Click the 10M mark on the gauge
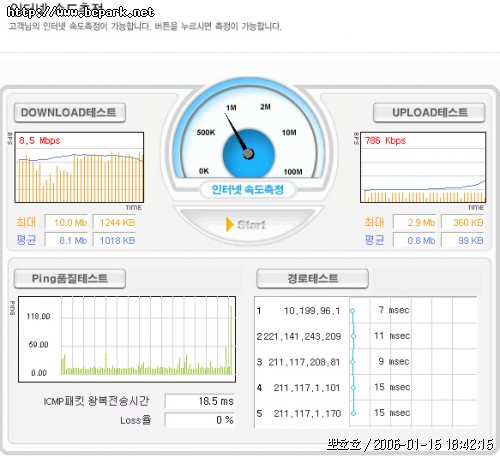The height and width of the screenshot is (457, 500). click(x=289, y=133)
